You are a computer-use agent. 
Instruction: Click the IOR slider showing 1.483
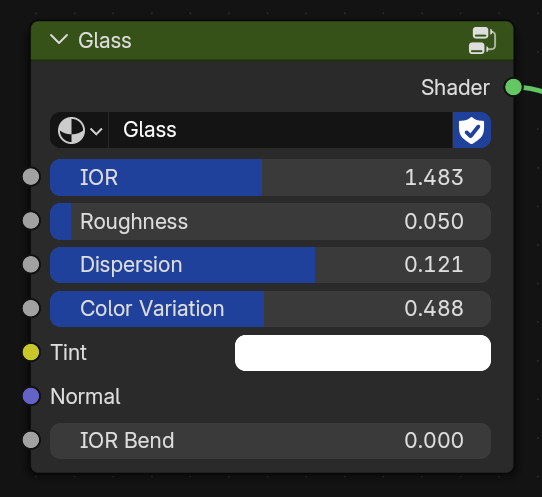[270, 177]
